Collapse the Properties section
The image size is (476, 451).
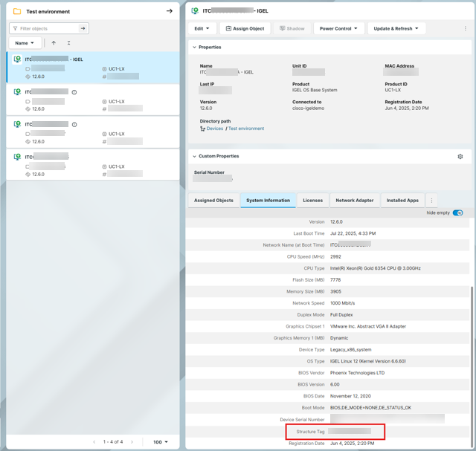195,47
